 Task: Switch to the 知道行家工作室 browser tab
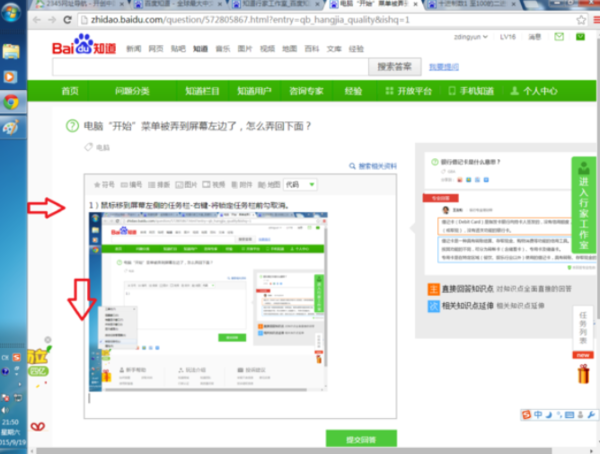coord(276,5)
